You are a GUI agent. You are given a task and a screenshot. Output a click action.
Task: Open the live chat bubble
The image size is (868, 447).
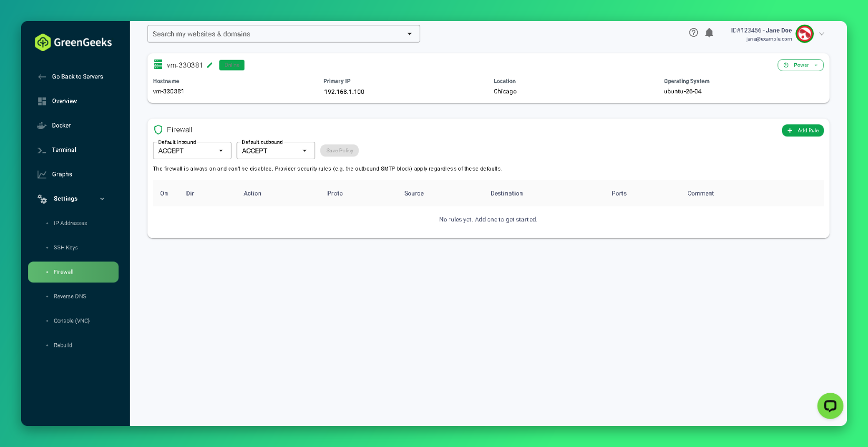(x=830, y=406)
